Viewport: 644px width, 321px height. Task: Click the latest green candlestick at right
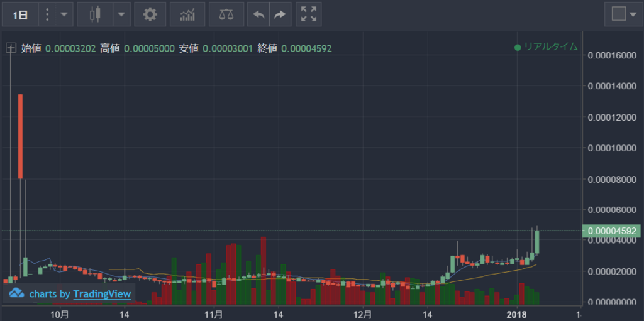pos(537,242)
